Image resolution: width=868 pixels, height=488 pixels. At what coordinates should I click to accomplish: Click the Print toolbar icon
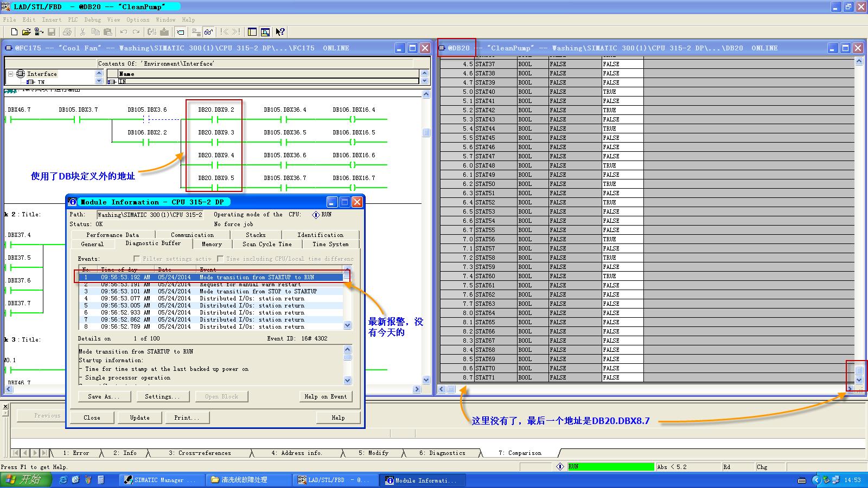[67, 32]
